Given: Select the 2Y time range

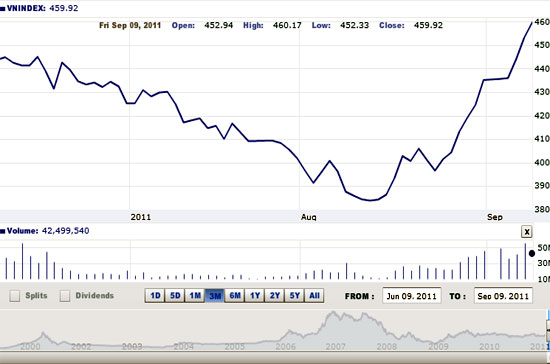Looking at the screenshot, I should coord(275,296).
